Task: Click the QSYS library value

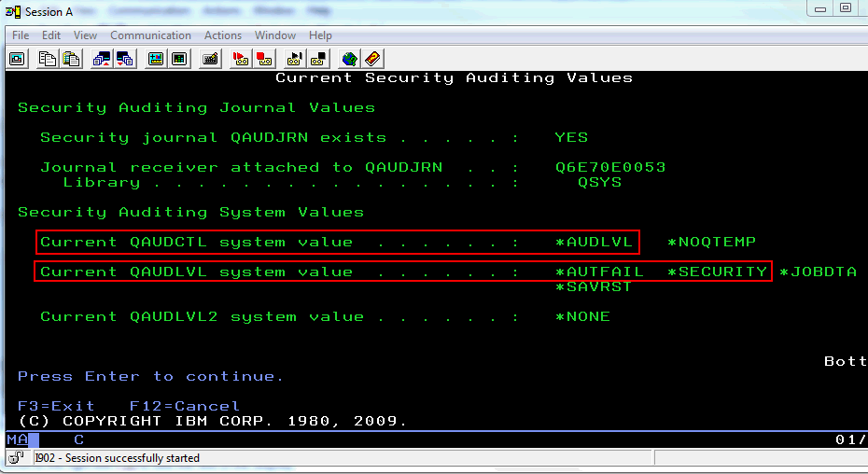Action: click(x=599, y=182)
